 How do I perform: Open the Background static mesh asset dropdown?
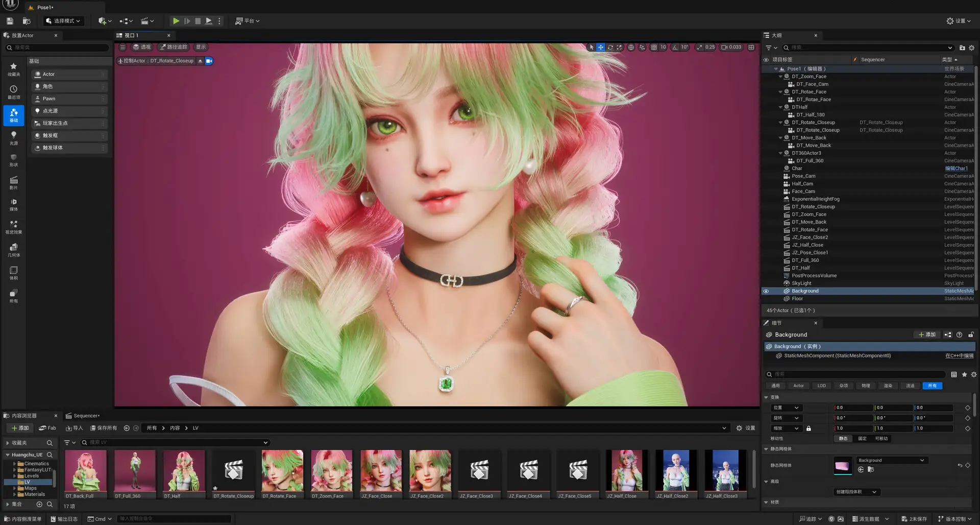892,460
